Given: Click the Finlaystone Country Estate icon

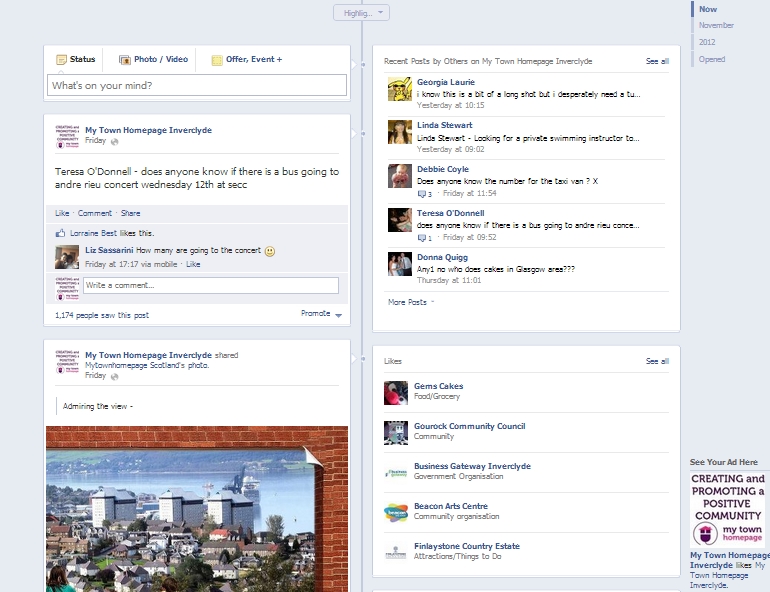Looking at the screenshot, I should coord(396,553).
